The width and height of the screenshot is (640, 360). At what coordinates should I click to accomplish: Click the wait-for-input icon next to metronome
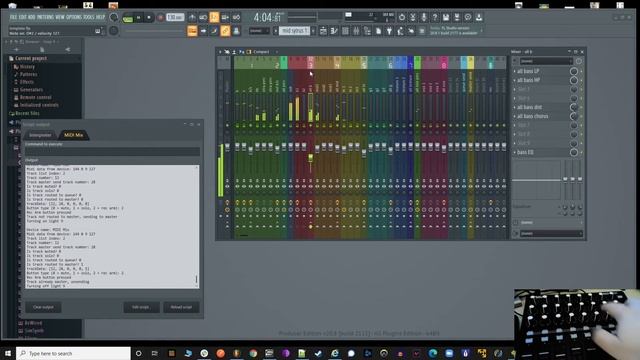203,17
